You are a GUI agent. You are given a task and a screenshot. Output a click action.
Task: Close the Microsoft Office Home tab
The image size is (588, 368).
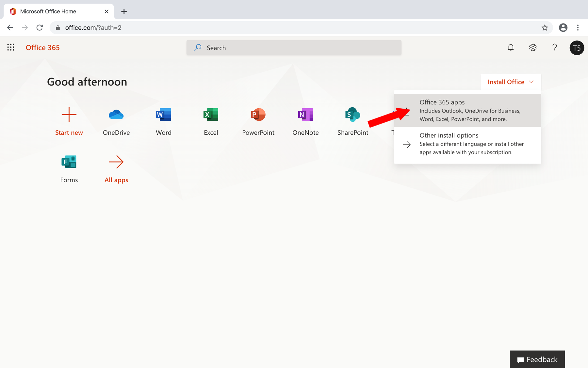[x=106, y=11]
